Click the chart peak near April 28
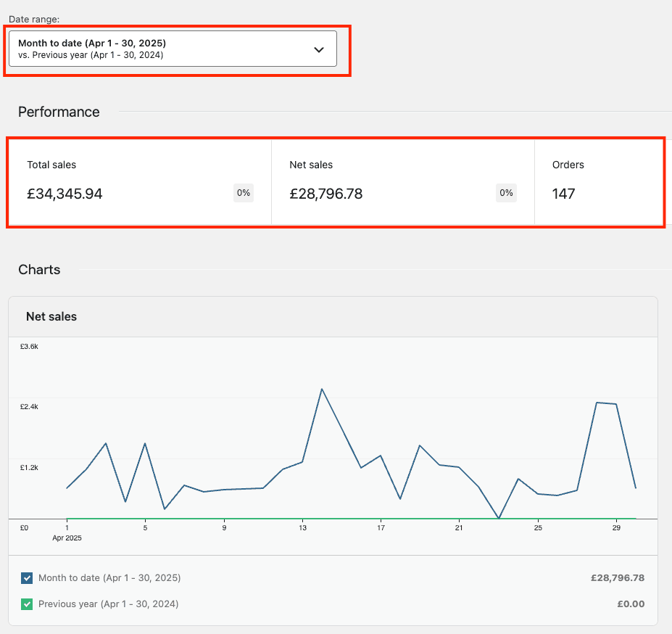 coord(597,402)
